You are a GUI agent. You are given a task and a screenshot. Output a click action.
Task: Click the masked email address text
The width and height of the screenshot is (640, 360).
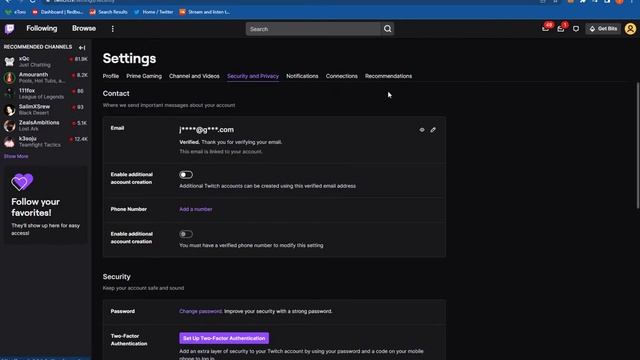coord(207,130)
